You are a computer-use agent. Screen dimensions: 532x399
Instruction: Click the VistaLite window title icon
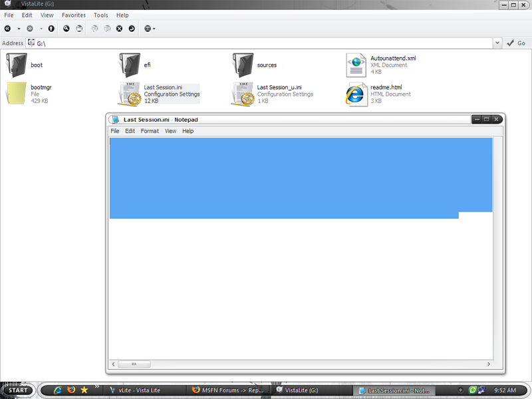point(8,3)
